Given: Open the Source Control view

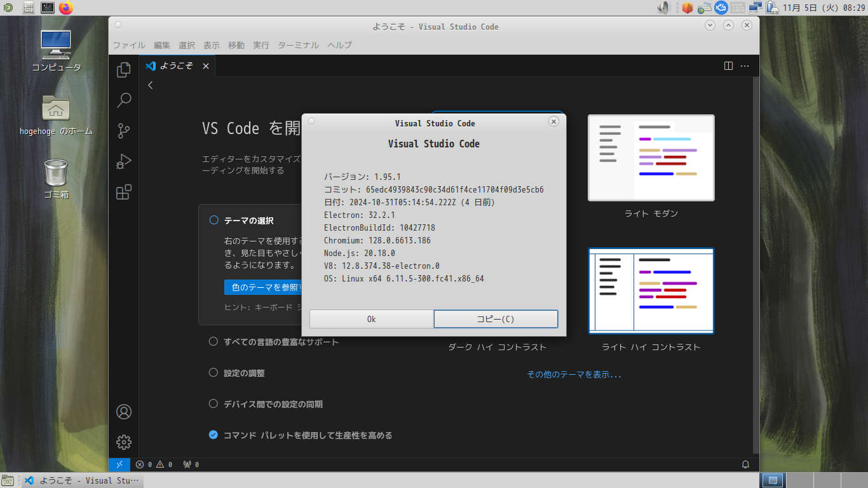Looking at the screenshot, I should [x=124, y=131].
